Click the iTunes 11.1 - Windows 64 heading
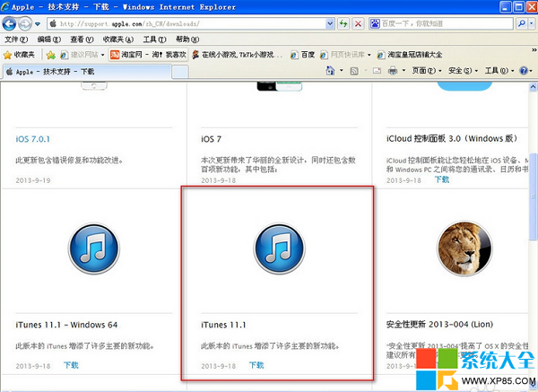The height and width of the screenshot is (392, 538). tap(66, 325)
